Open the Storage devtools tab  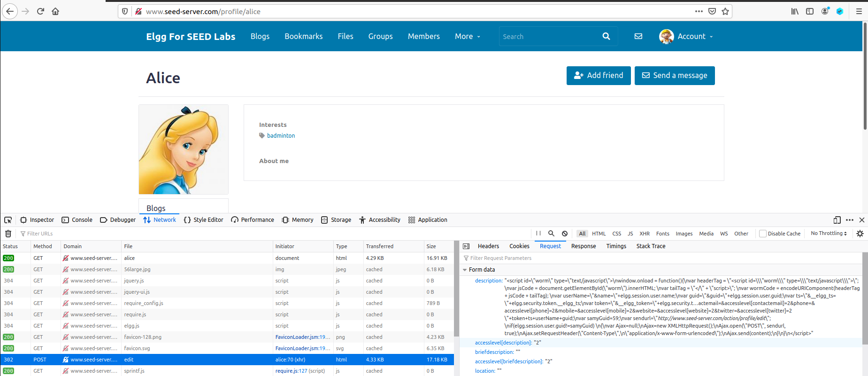click(x=336, y=220)
